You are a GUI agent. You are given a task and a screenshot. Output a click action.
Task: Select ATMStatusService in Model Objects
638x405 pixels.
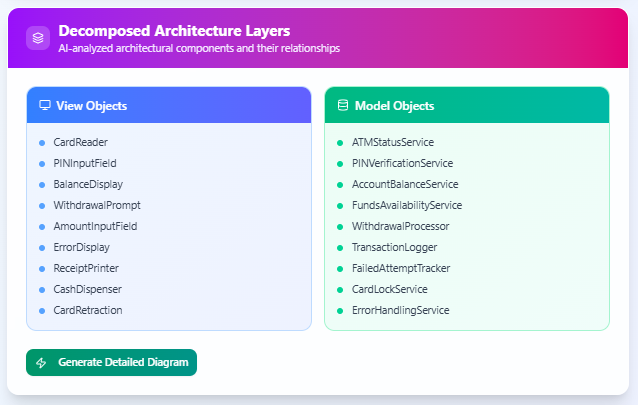[x=392, y=142]
